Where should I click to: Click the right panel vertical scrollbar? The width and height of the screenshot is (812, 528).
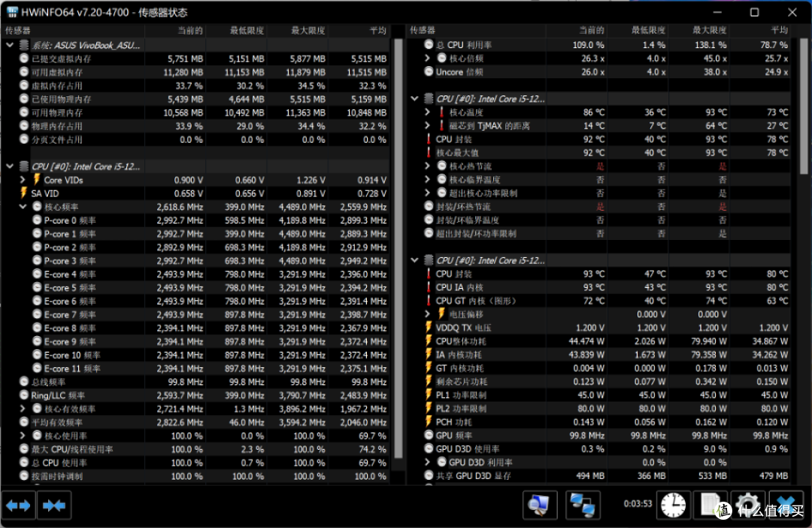tap(804, 106)
